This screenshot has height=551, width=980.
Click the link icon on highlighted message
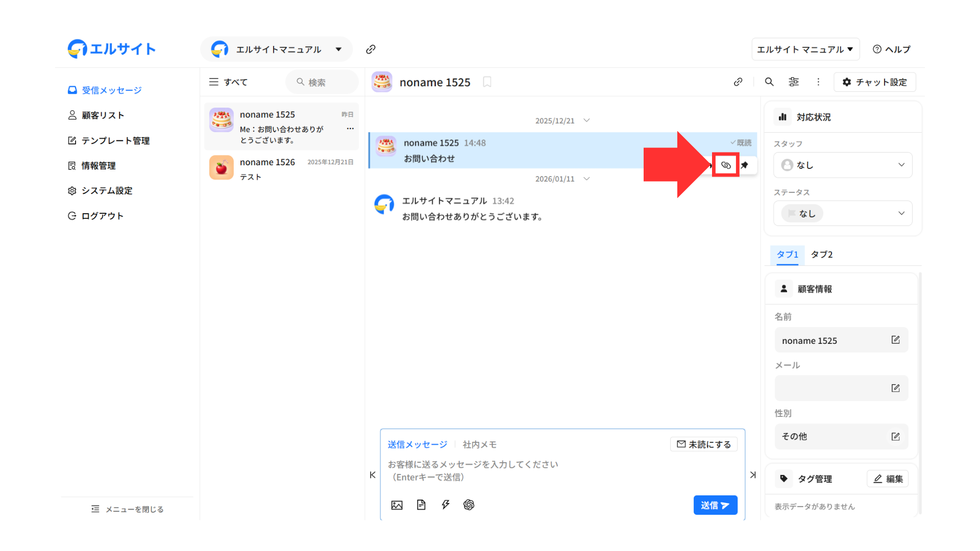point(726,165)
